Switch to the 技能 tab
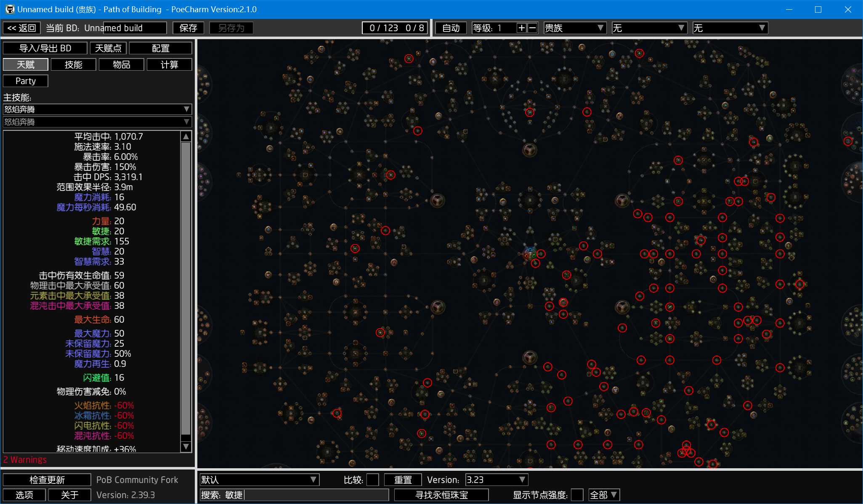863x504 pixels. (x=74, y=65)
